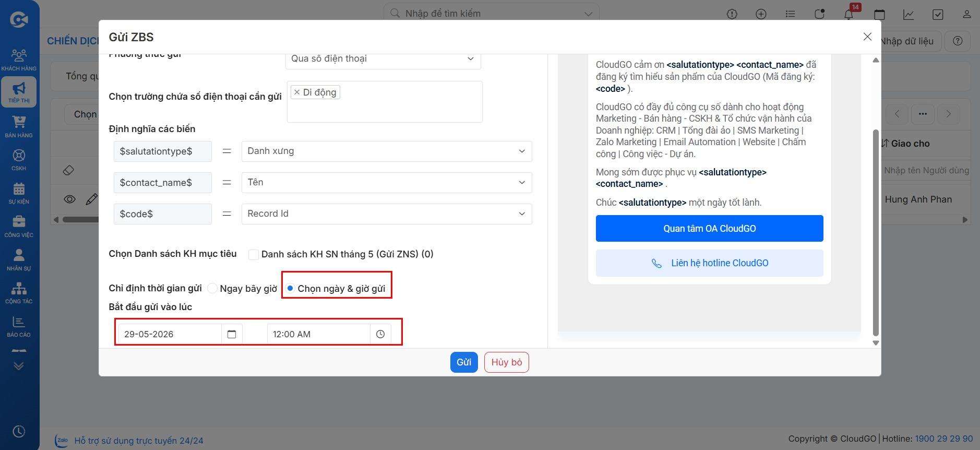
Task: Click the Hung Anh Phan cell
Action: (918, 199)
